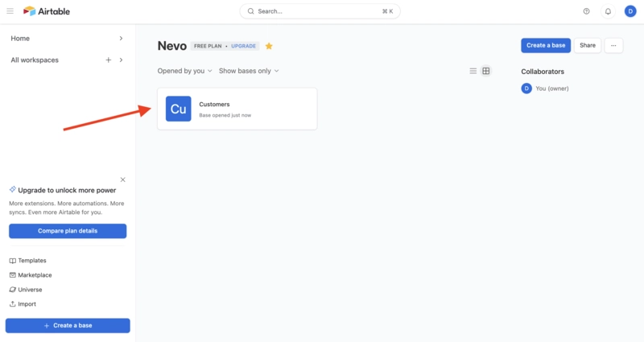Click Compare plan details button
Image resolution: width=644 pixels, height=342 pixels.
pyautogui.click(x=68, y=231)
